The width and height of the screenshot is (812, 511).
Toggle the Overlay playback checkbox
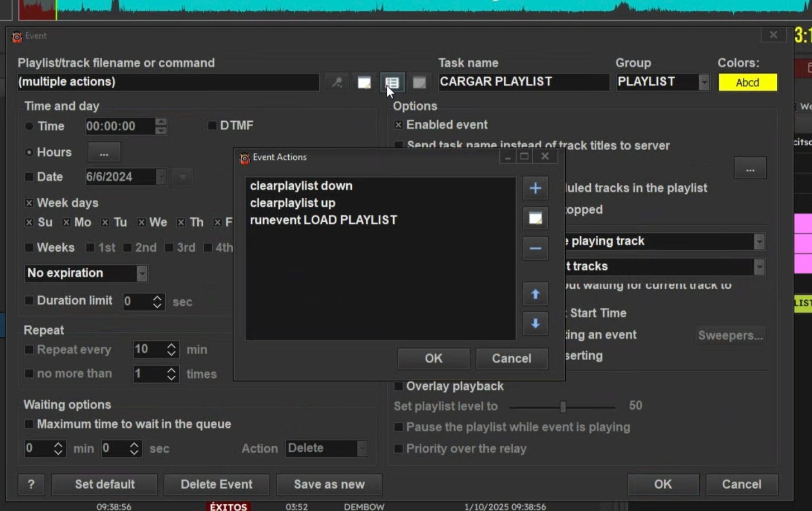[399, 386]
